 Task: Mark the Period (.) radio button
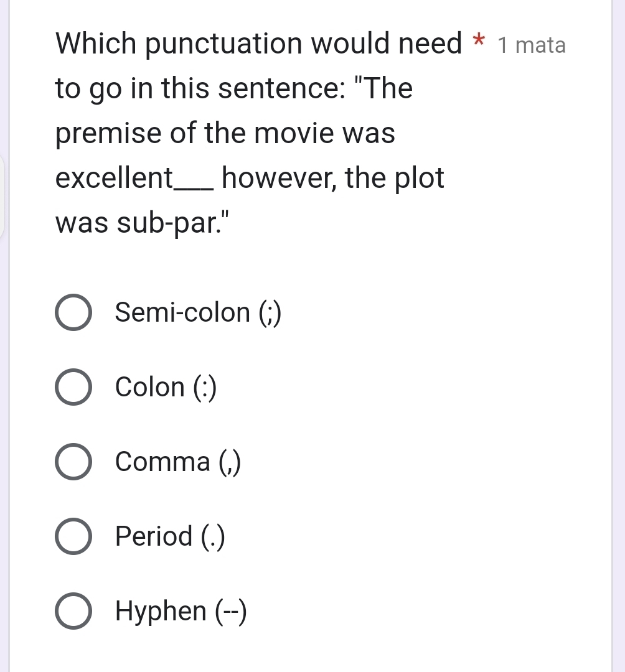coord(74,536)
